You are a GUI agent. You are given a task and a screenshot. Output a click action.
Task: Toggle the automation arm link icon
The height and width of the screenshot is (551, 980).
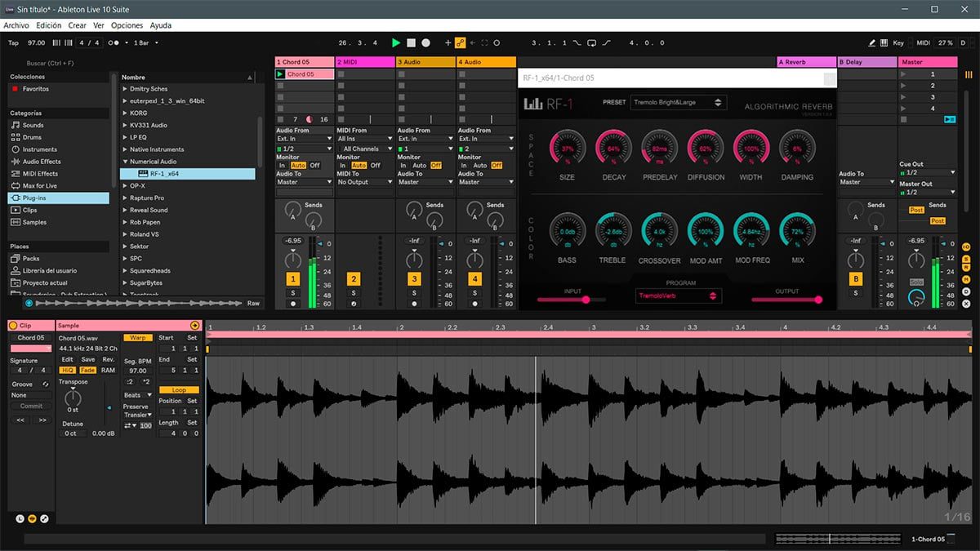click(x=460, y=42)
